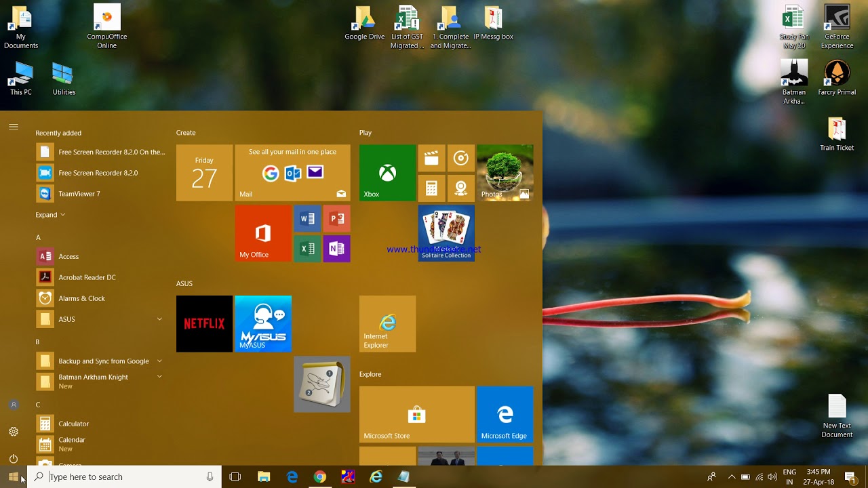Open the Action Center notifications icon
This screenshot has width=868, height=488.
(x=850, y=477)
